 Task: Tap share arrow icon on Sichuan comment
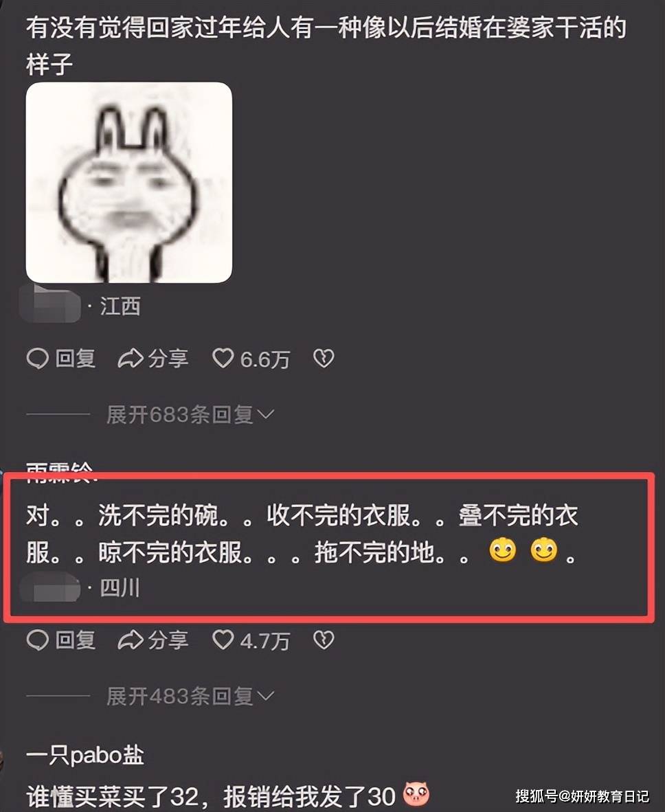(130, 640)
